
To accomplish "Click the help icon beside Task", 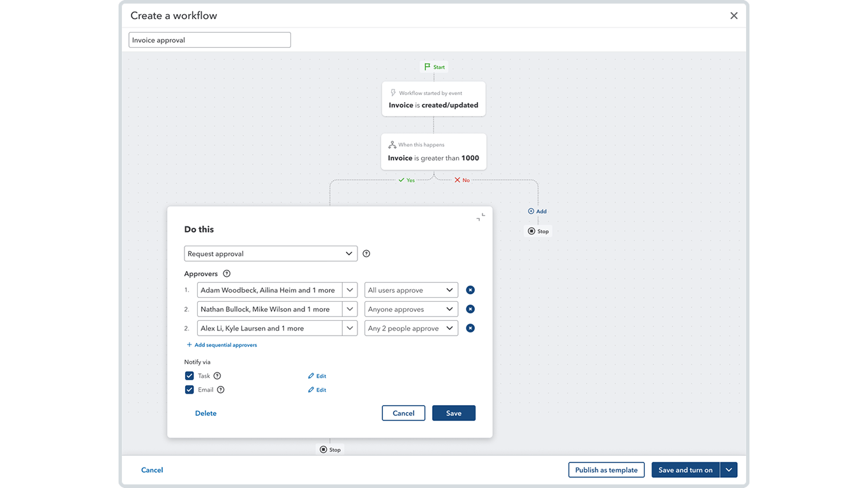I will (x=217, y=376).
